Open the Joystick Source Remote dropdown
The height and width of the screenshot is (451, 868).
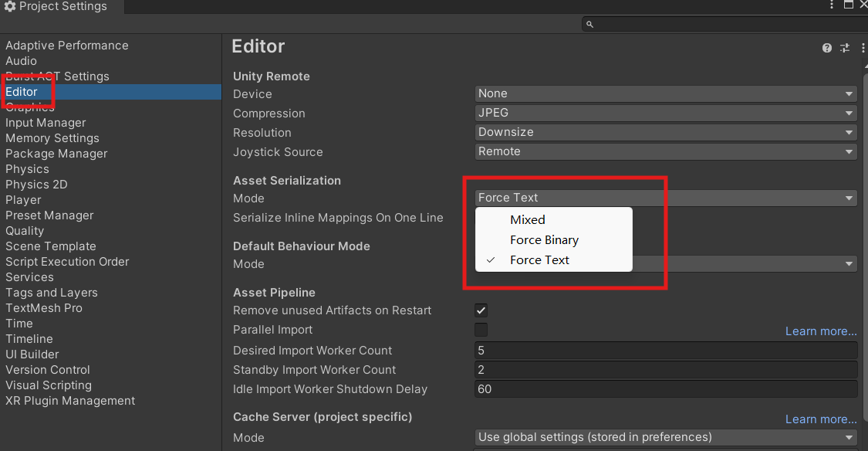[x=666, y=152]
